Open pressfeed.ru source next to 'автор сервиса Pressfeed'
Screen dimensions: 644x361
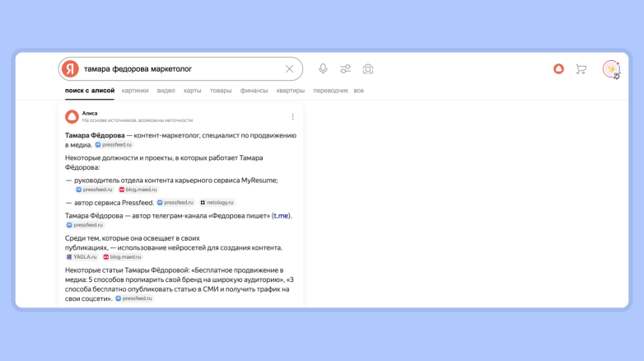tap(175, 203)
